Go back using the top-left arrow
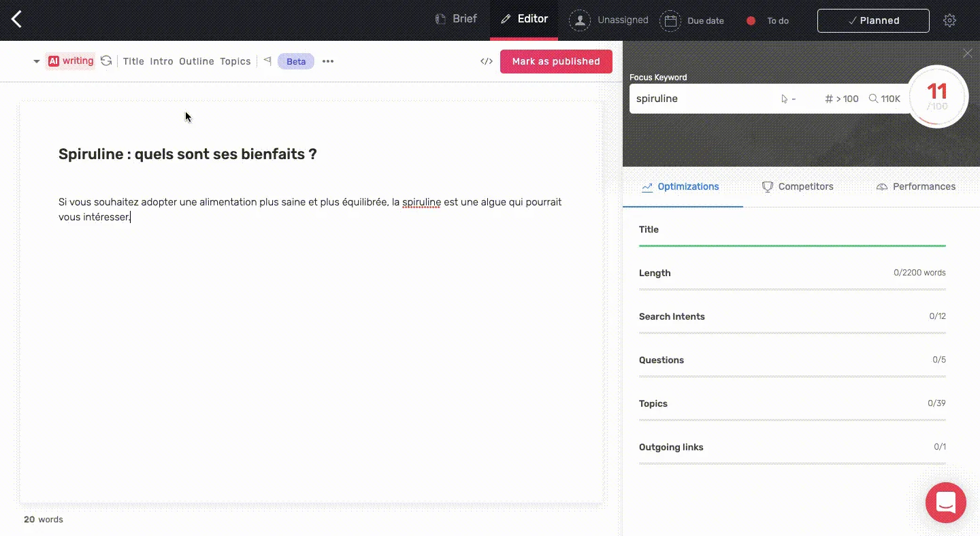The image size is (980, 536). [17, 20]
